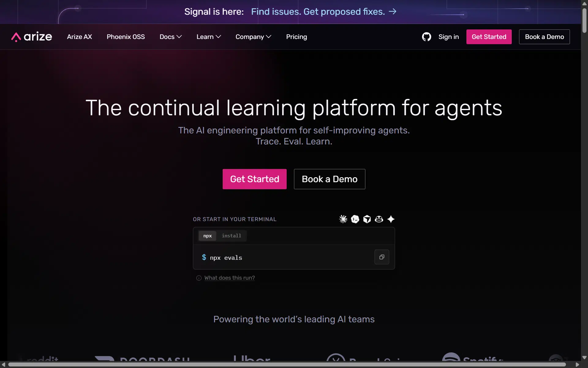This screenshot has width=588, height=368.
Task: Switch to the npx tab
Action: tap(207, 236)
